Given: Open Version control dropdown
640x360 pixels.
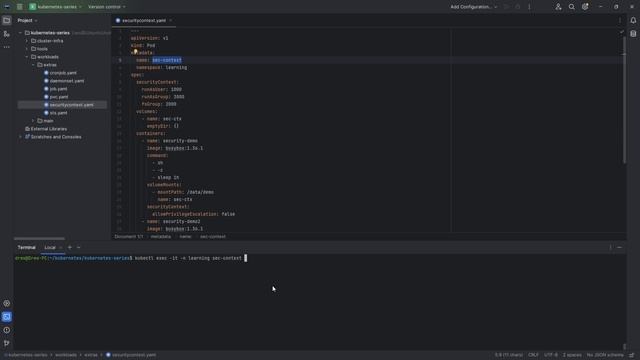Looking at the screenshot, I should (107, 7).
